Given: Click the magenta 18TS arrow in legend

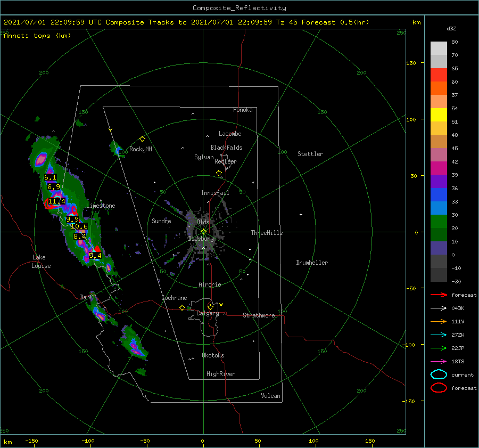Looking at the screenshot, I should (x=439, y=362).
